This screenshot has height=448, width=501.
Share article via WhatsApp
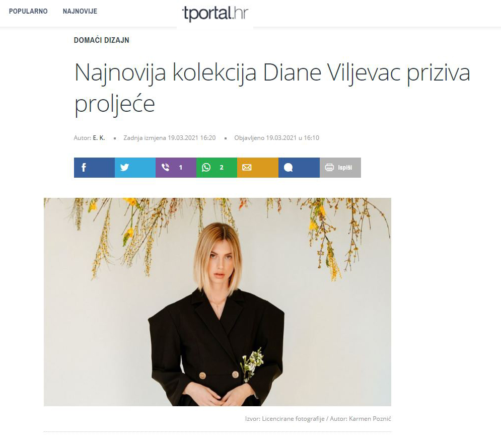click(217, 167)
